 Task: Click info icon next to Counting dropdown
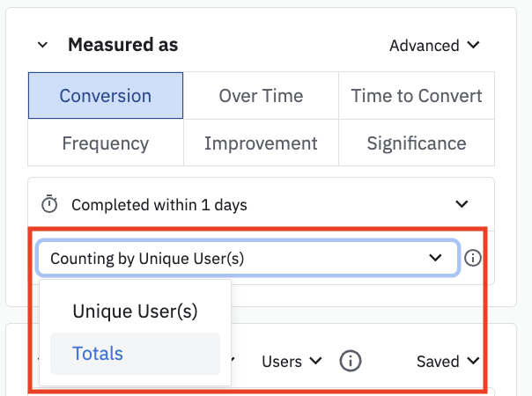(473, 258)
